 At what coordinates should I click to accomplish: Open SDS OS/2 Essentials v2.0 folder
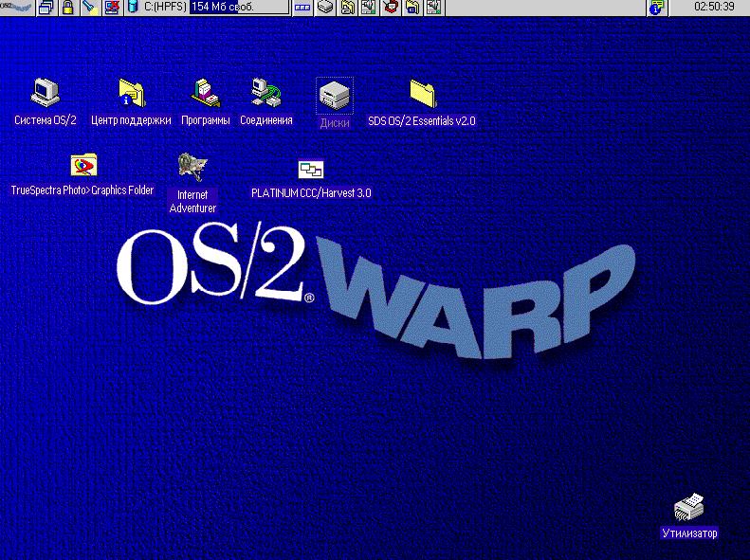422,93
